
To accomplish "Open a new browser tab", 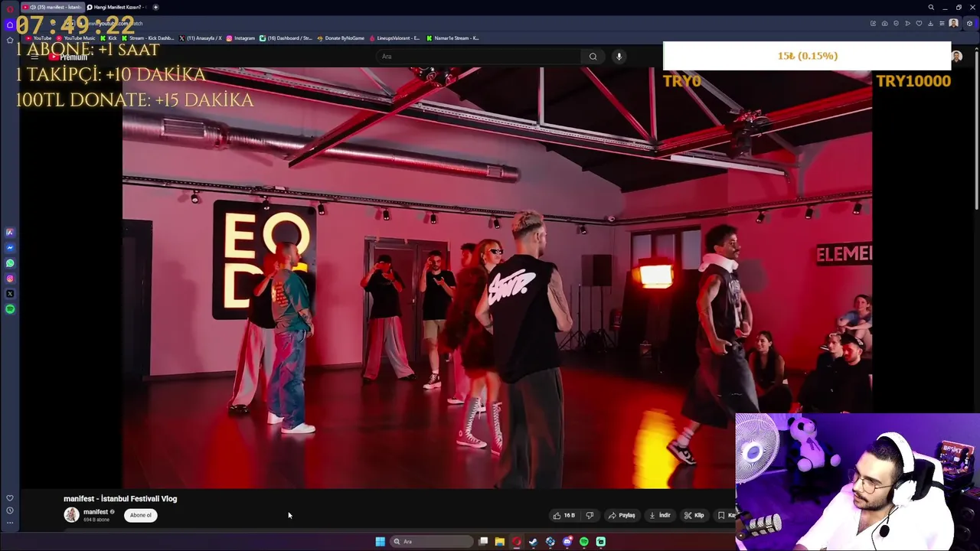I will coord(155,7).
